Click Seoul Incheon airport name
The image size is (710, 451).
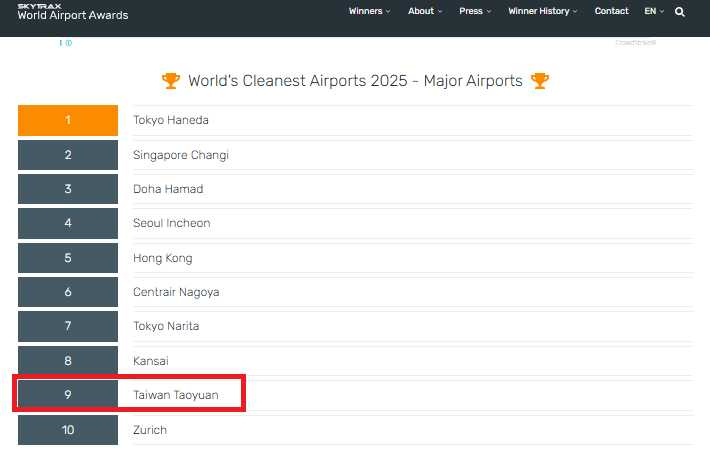[172, 223]
